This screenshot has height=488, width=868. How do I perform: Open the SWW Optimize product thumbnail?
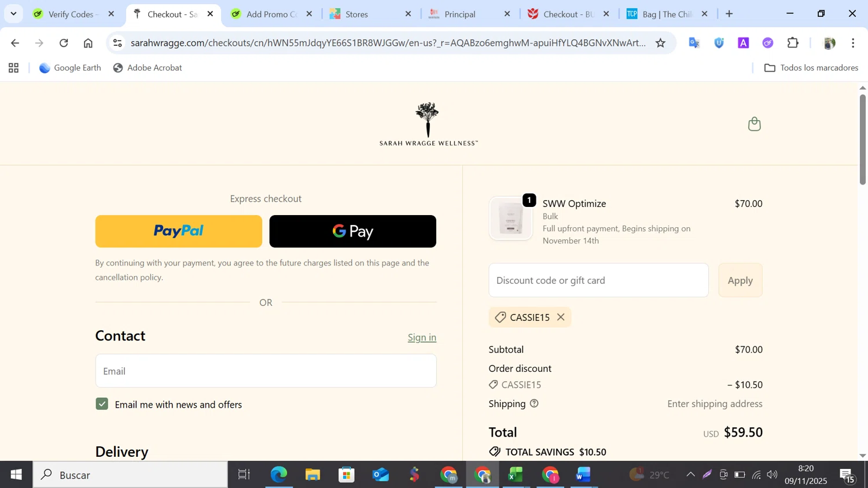pos(510,219)
